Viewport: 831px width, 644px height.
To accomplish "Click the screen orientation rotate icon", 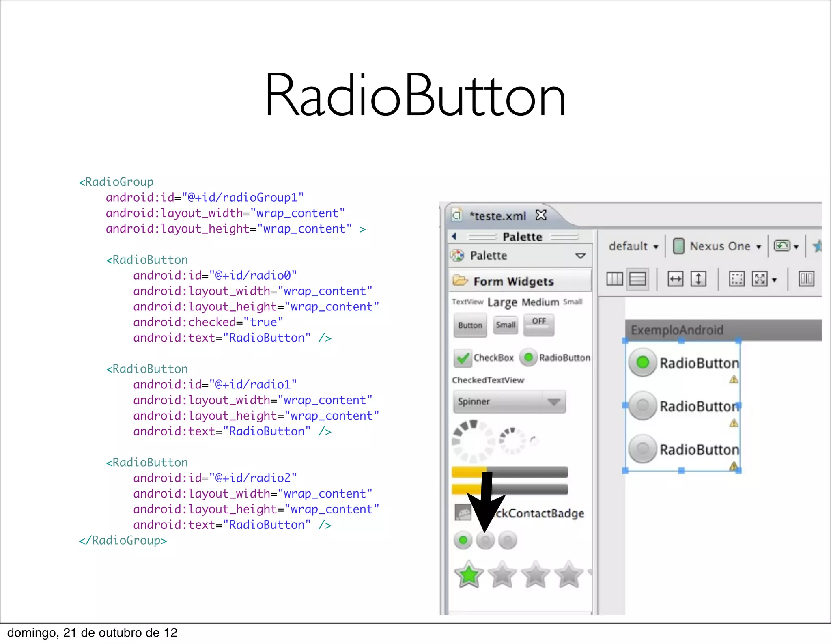I will [x=782, y=246].
